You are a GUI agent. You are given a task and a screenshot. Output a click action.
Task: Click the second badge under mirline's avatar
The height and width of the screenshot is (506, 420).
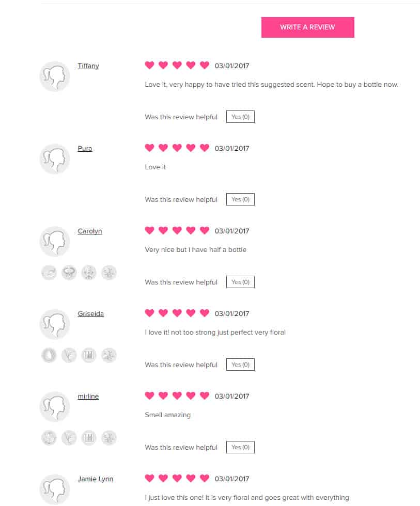tap(69, 438)
